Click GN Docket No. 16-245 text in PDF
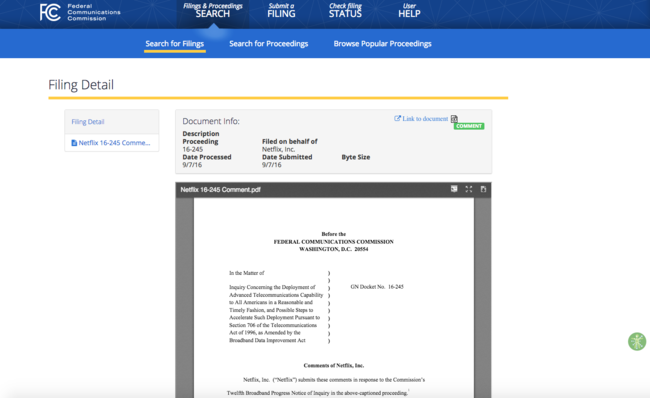This screenshot has height=398, width=650. pyautogui.click(x=377, y=286)
